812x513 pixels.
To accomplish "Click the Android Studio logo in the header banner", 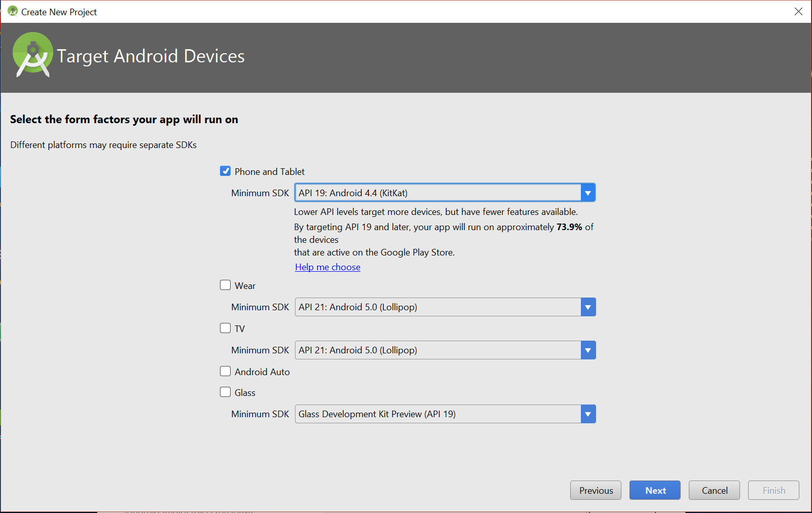I will (32, 54).
